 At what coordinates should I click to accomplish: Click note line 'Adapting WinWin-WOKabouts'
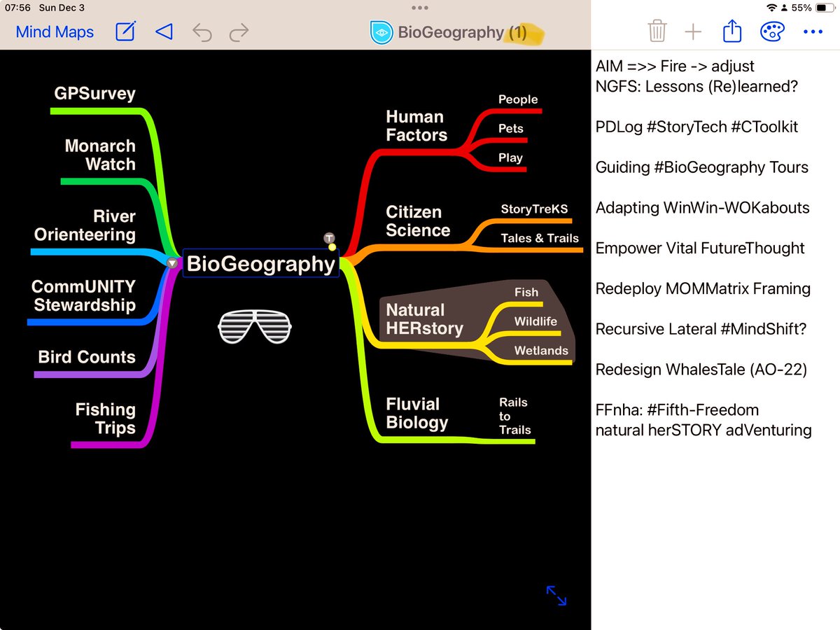(703, 208)
